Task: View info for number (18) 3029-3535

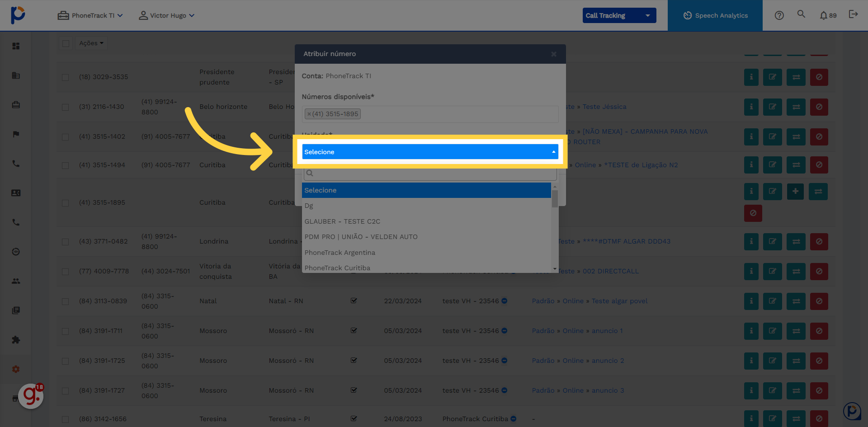Action: click(751, 77)
